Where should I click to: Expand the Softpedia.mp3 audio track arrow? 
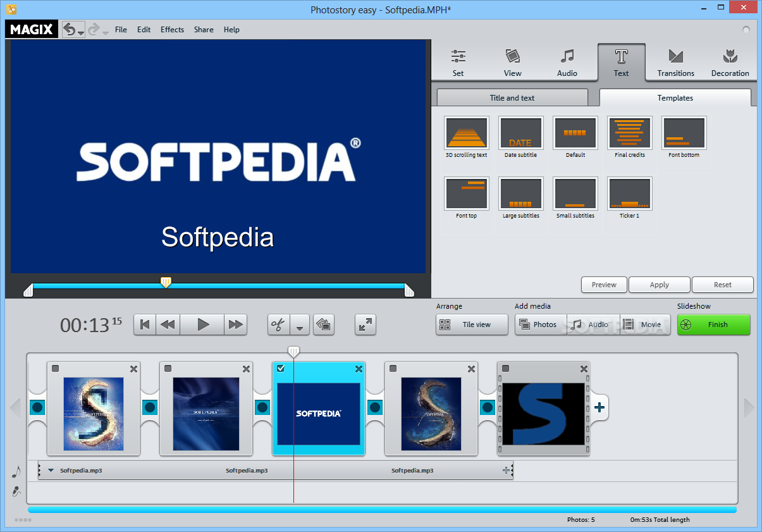click(x=51, y=471)
